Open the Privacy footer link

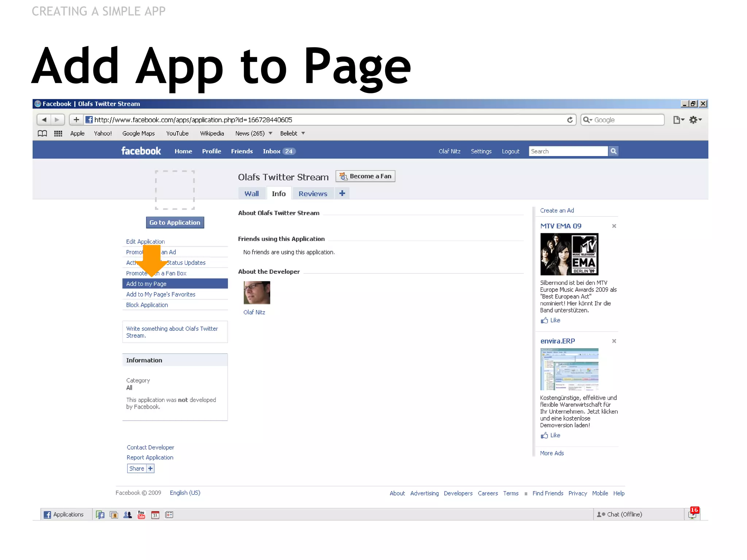[578, 493]
